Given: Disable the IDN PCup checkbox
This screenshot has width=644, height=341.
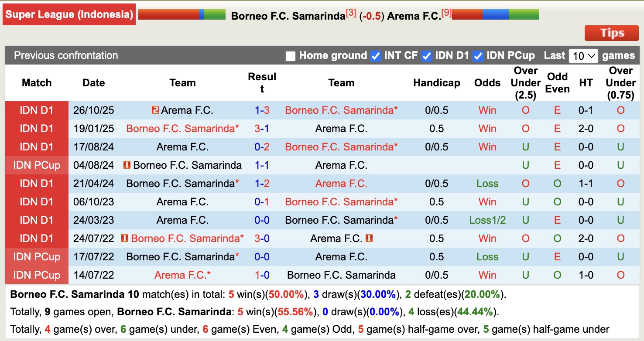Looking at the screenshot, I should (478, 56).
